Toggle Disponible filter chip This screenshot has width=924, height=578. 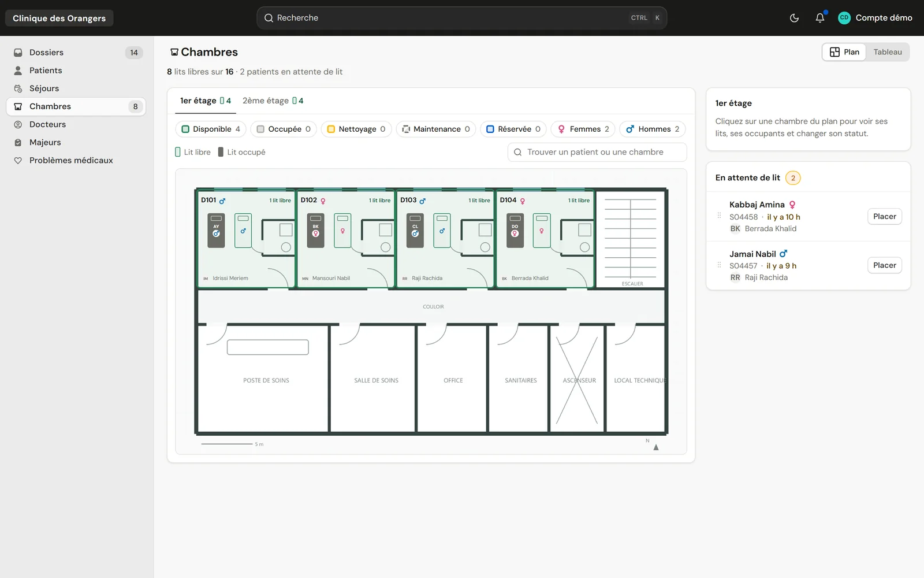click(211, 129)
